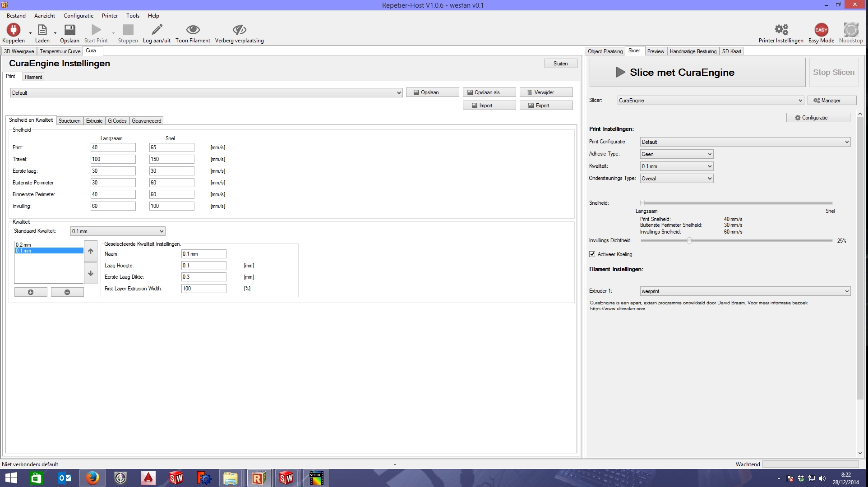Open File Explorer from the taskbar

[x=231, y=478]
